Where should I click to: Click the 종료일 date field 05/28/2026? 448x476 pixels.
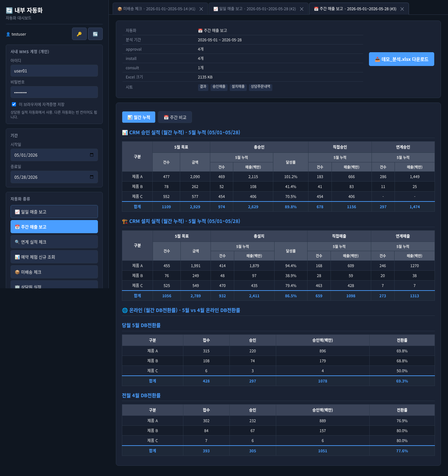point(54,177)
